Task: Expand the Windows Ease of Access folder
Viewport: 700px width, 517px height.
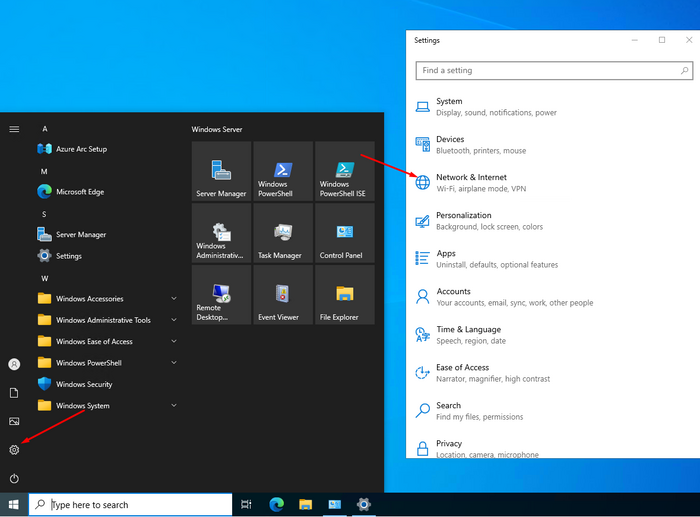Action: click(107, 342)
